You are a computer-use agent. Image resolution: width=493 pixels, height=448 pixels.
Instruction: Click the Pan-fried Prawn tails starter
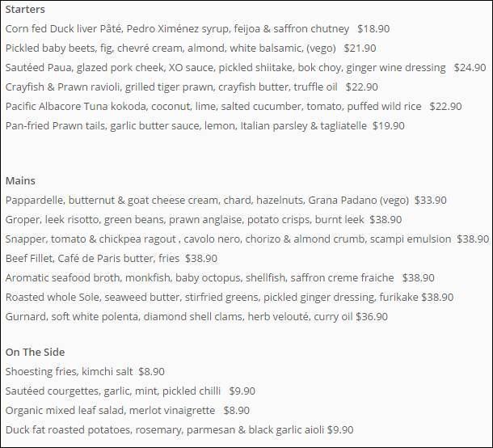205,126
